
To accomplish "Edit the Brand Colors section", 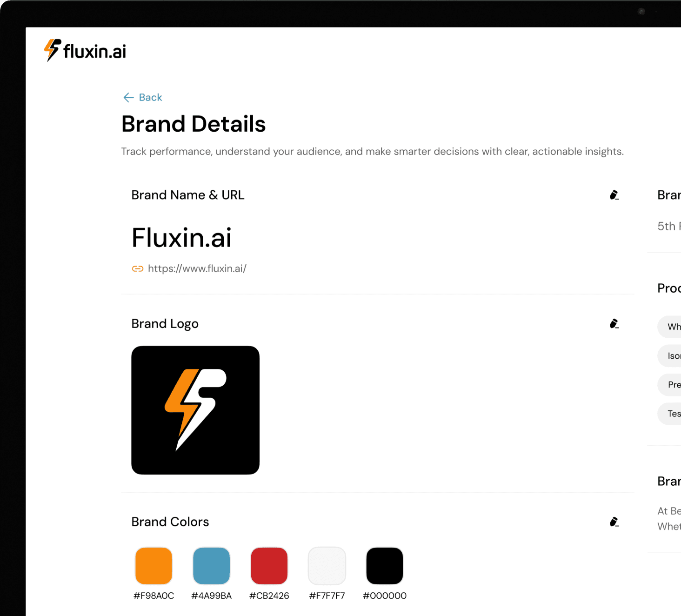I will [614, 522].
